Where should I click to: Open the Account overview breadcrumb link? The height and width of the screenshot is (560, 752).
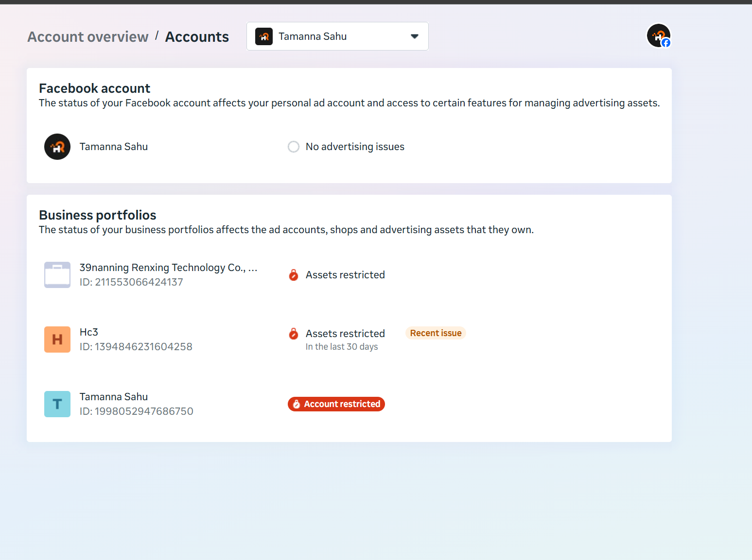point(87,37)
